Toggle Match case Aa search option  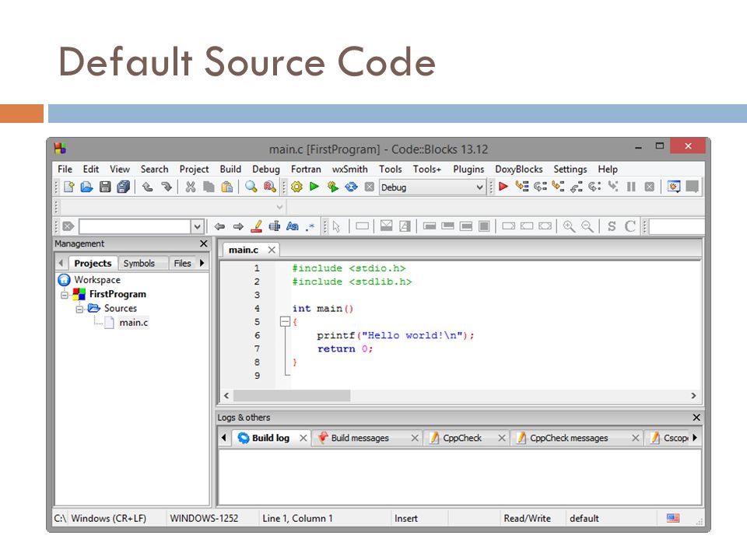[293, 226]
